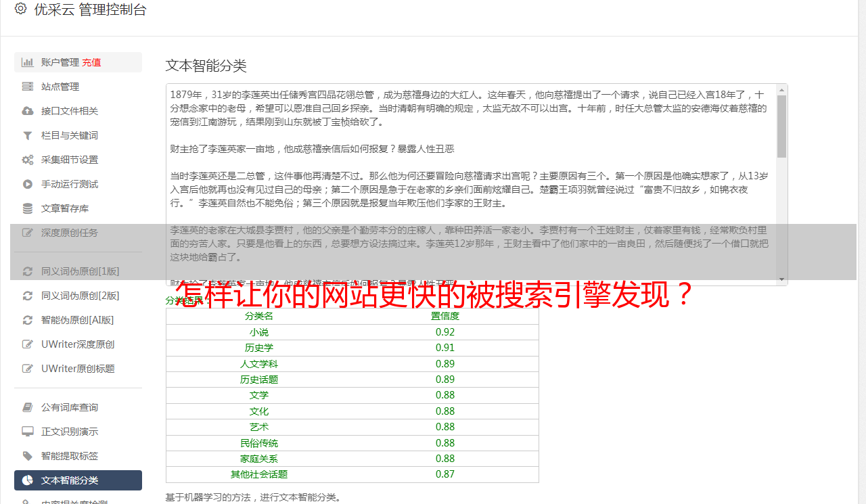Select active 文本智能分类 sidebar item
Image resolution: width=866 pixels, height=504 pixels.
pos(78,480)
